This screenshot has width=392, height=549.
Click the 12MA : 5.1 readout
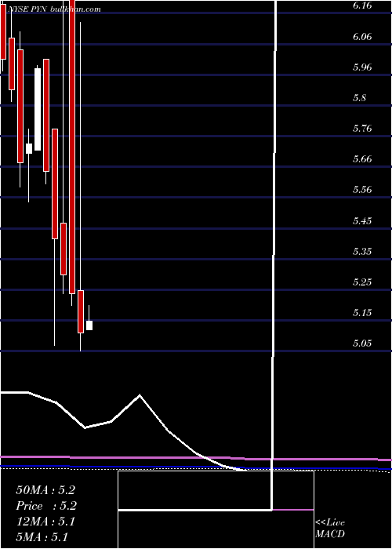(45, 522)
